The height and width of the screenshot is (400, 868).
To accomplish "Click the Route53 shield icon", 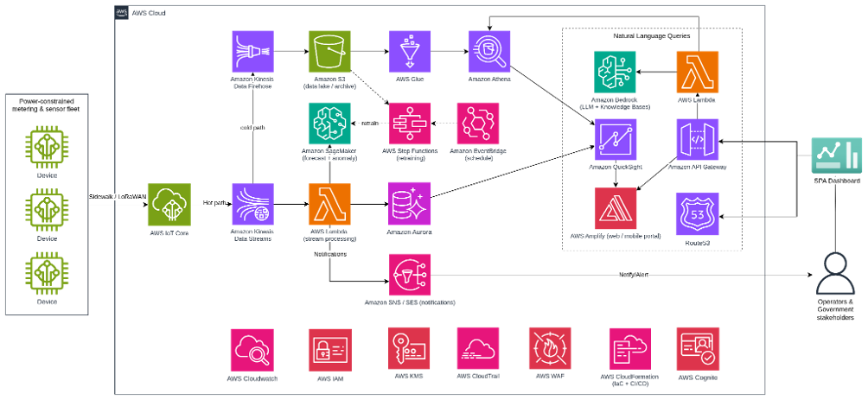I will coord(698,214).
